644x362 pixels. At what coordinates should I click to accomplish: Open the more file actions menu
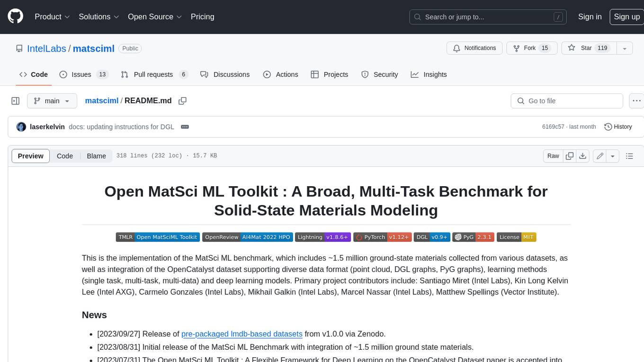click(636, 101)
